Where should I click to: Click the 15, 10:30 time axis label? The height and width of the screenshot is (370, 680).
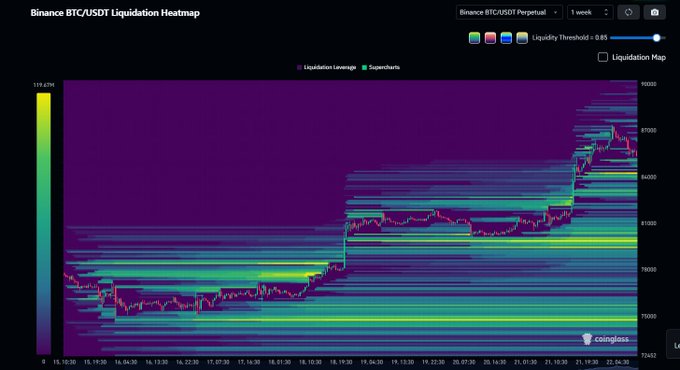pyautogui.click(x=64, y=362)
